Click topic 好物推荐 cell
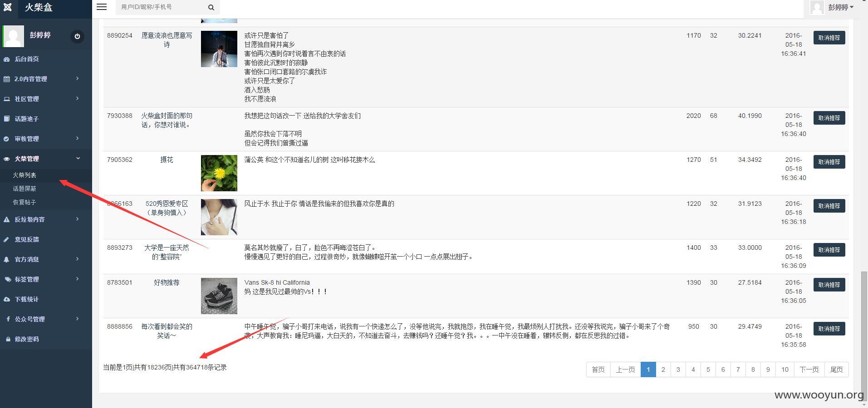The width and height of the screenshot is (868, 408). [x=167, y=282]
